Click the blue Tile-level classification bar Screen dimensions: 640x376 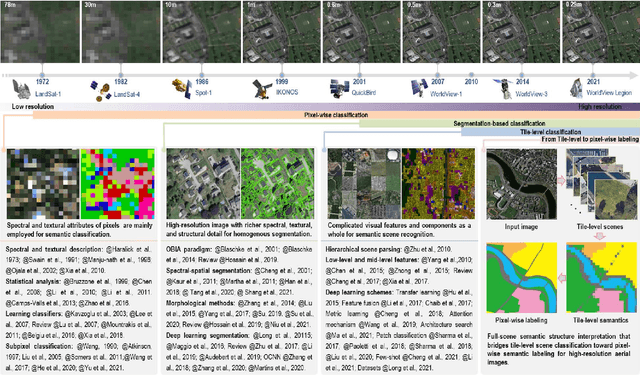click(550, 132)
